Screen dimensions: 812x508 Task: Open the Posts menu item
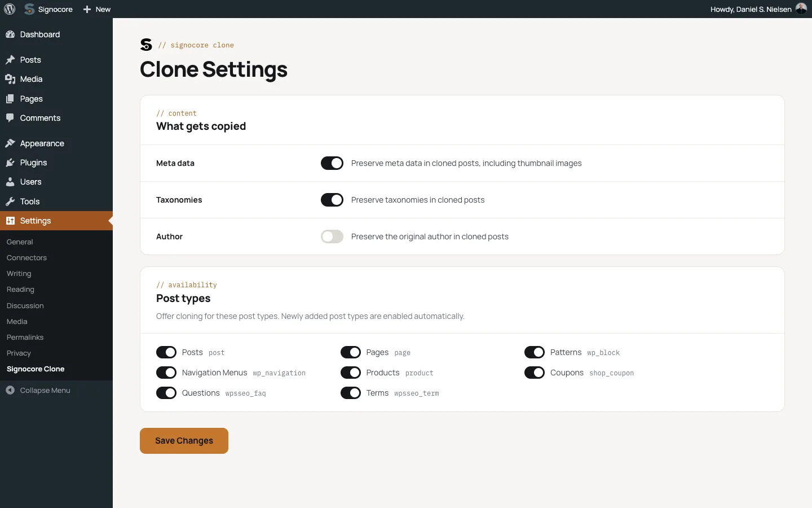pyautogui.click(x=56, y=60)
